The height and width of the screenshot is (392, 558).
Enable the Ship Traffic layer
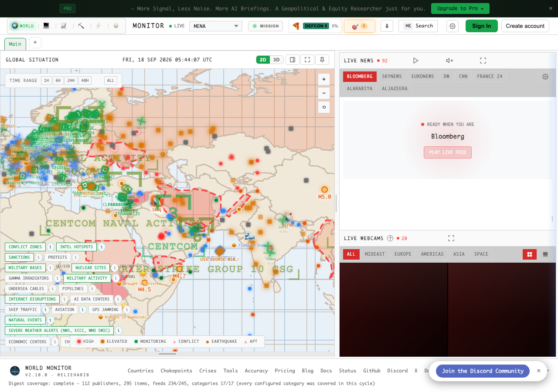tap(23, 310)
